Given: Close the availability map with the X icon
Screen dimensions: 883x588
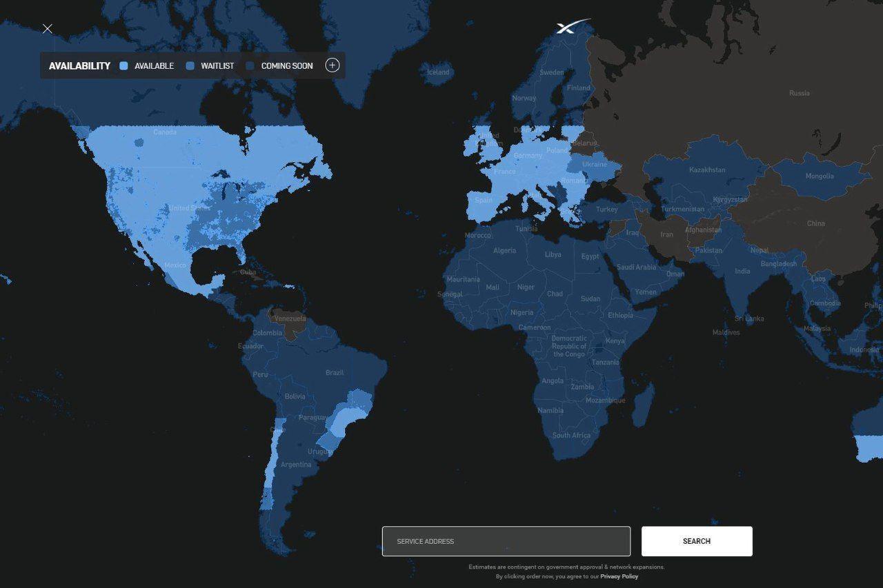Looking at the screenshot, I should [x=47, y=29].
